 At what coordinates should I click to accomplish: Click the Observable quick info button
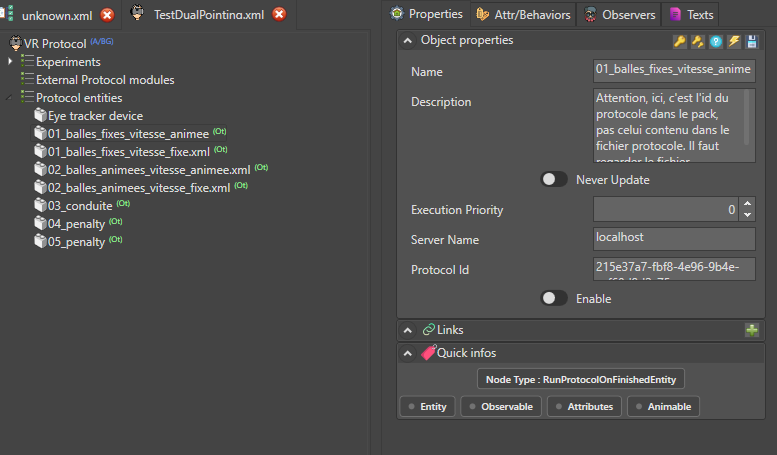[501, 406]
